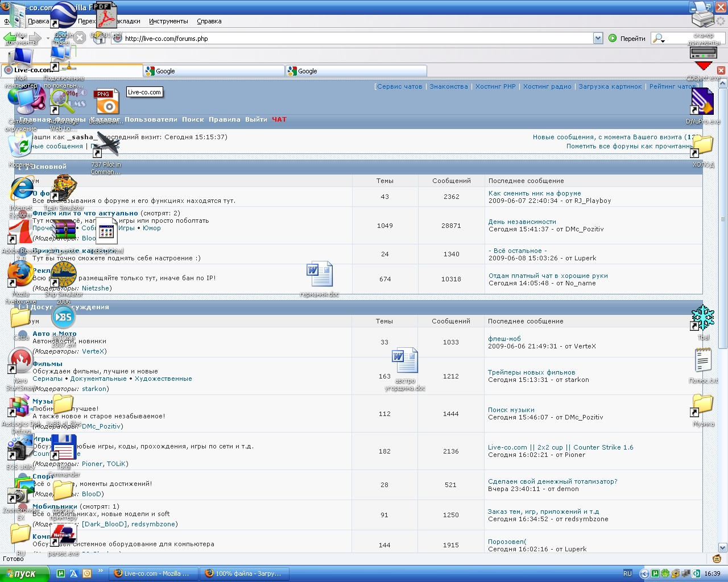Screen dimensions: 728x582
Task: Open the Train Simulator desktop shortcut
Action: click(64, 189)
